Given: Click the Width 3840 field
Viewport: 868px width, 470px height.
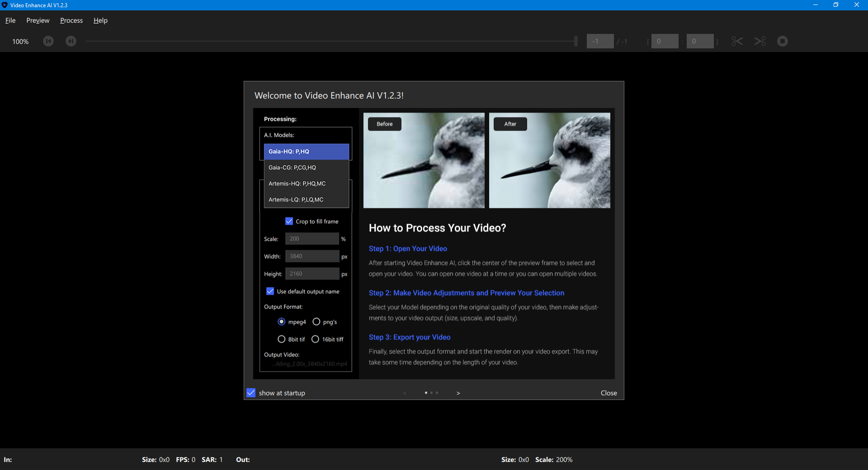Looking at the screenshot, I should (x=312, y=256).
